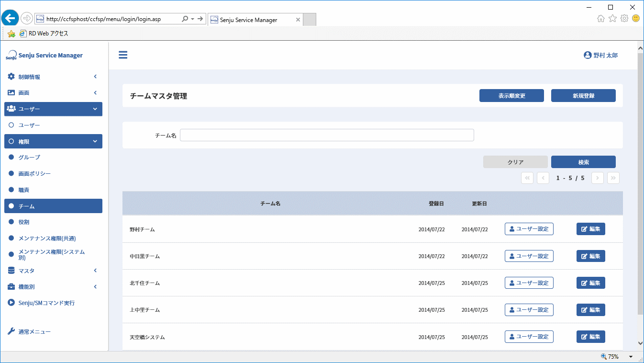Click the address bar search magnifier
The height and width of the screenshot is (363, 644).
[185, 19]
